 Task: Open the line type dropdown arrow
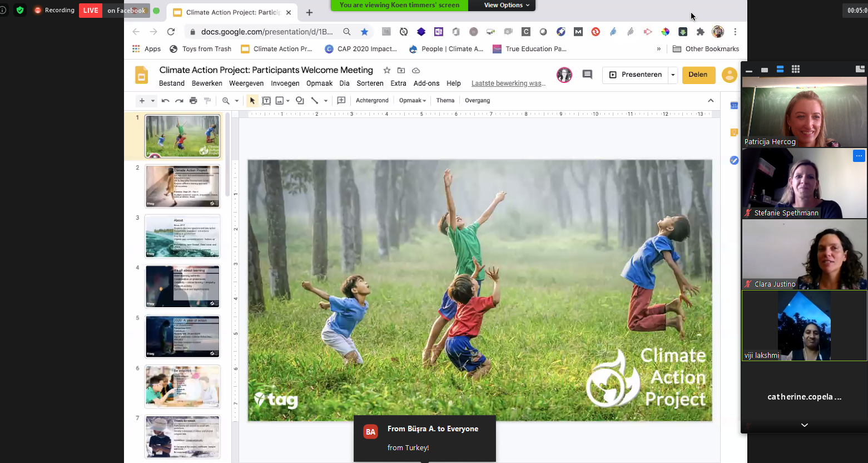click(x=325, y=101)
